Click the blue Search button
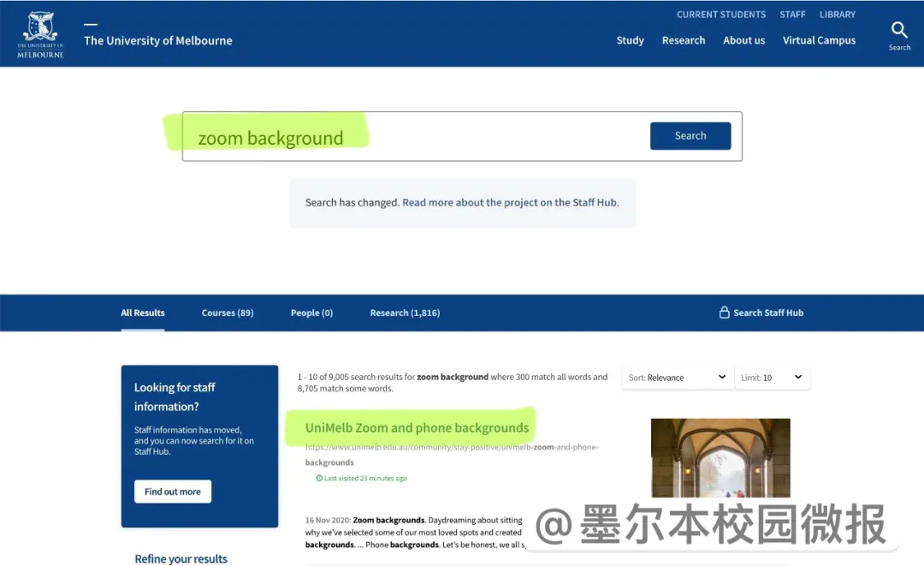The width and height of the screenshot is (924, 566). (690, 135)
